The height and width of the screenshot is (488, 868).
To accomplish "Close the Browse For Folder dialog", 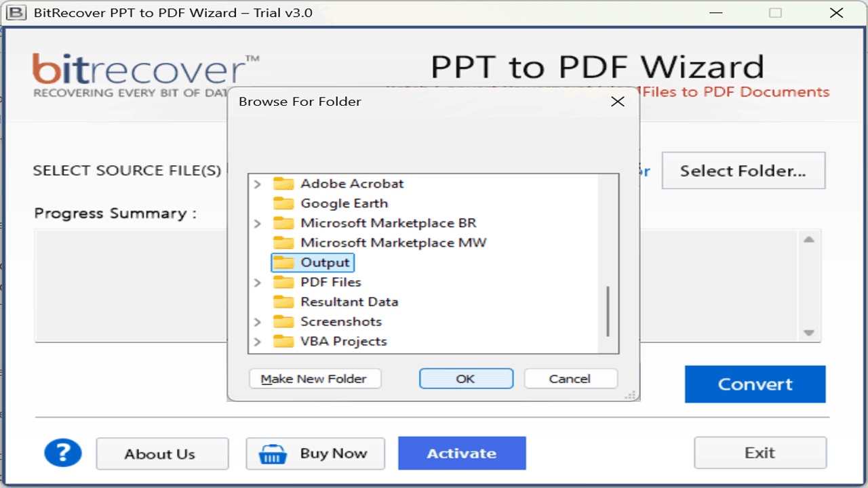I will 617,102.
